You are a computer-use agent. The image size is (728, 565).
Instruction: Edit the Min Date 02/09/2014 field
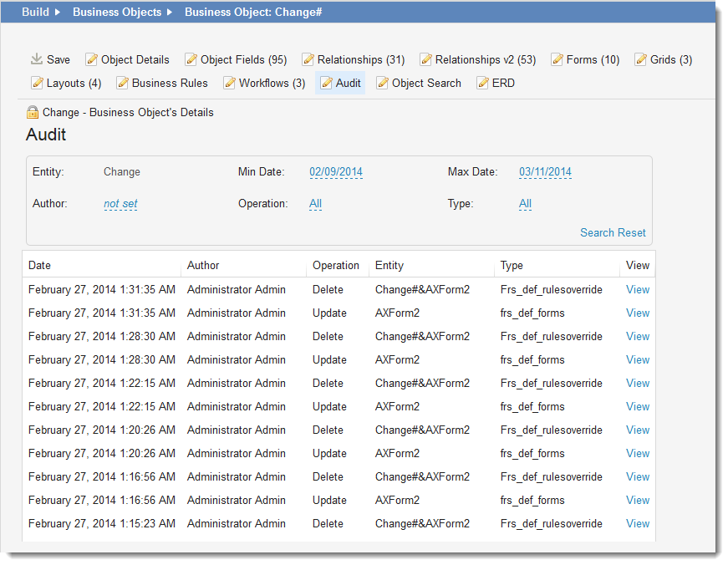click(x=335, y=171)
